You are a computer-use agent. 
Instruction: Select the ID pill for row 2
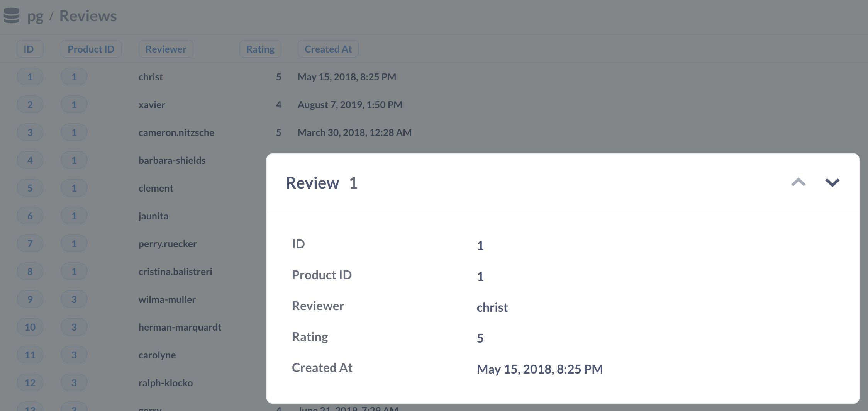pyautogui.click(x=30, y=104)
